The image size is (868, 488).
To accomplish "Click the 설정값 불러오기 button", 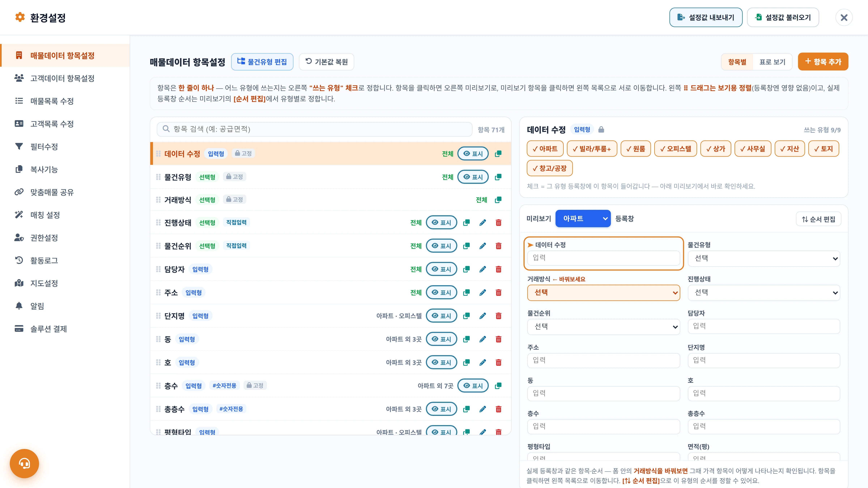I will (783, 18).
